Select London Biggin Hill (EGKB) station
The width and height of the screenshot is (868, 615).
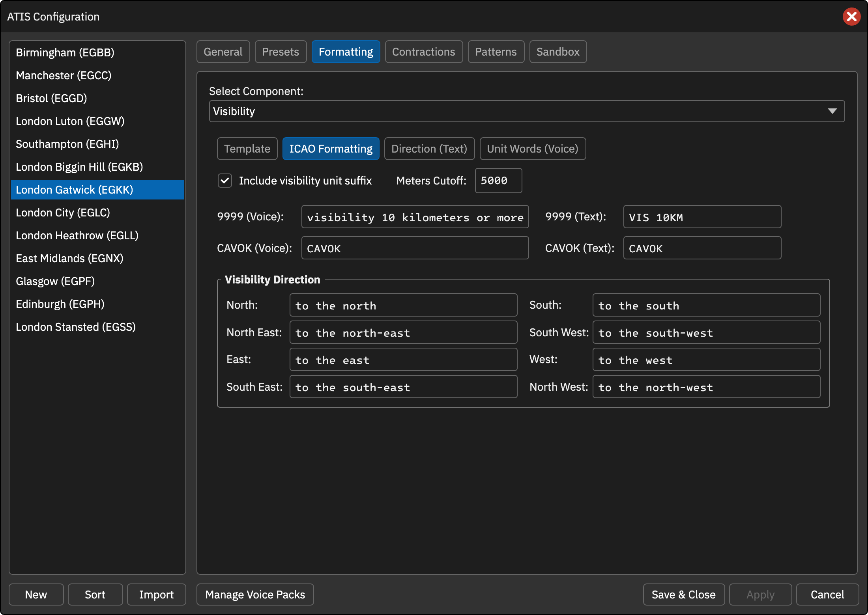coord(97,167)
